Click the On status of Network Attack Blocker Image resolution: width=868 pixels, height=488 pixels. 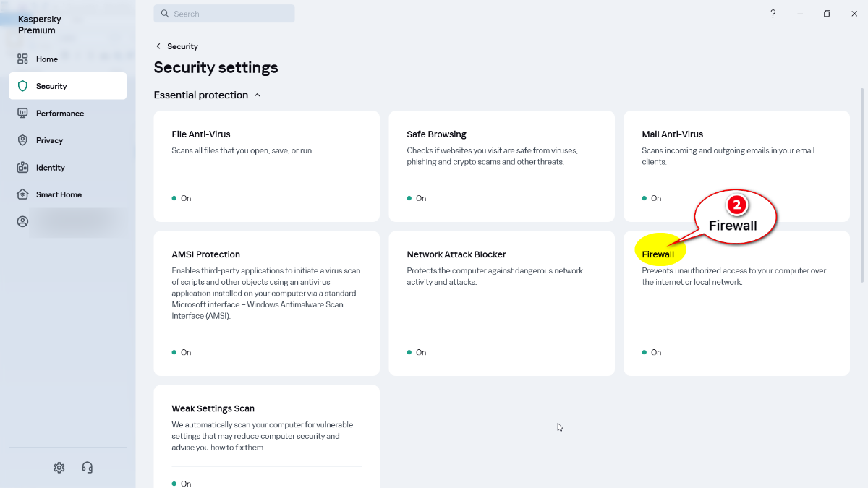point(417,353)
